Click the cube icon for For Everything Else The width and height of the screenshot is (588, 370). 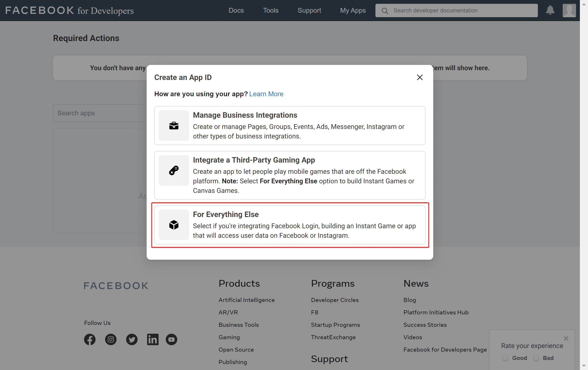point(174,225)
